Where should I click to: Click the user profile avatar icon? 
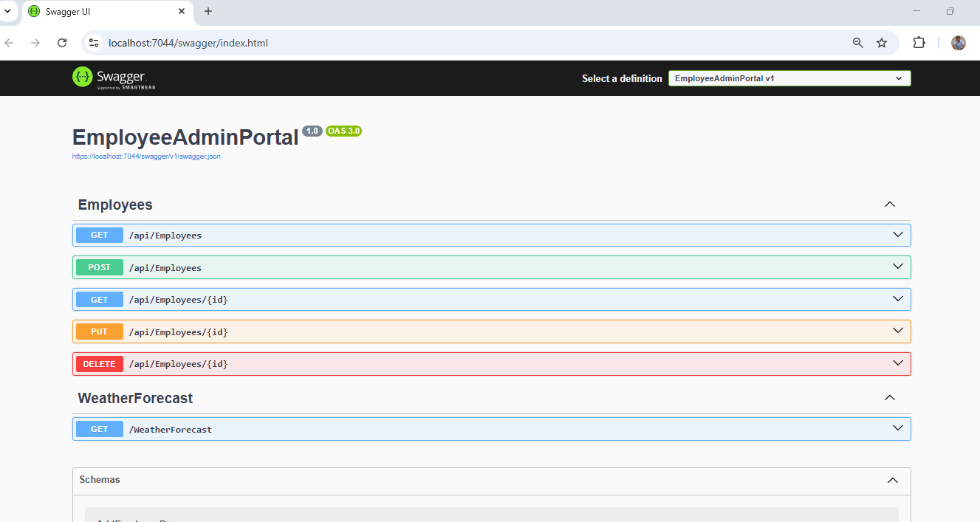pos(958,43)
